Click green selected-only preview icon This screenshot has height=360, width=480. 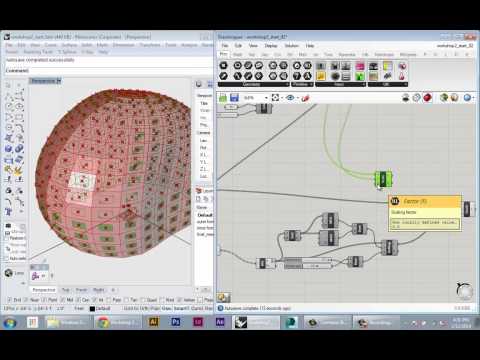444,98
